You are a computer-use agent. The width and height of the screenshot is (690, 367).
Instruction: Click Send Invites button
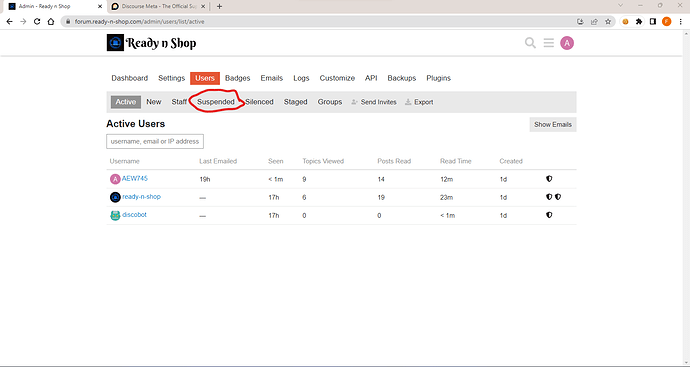click(x=374, y=102)
